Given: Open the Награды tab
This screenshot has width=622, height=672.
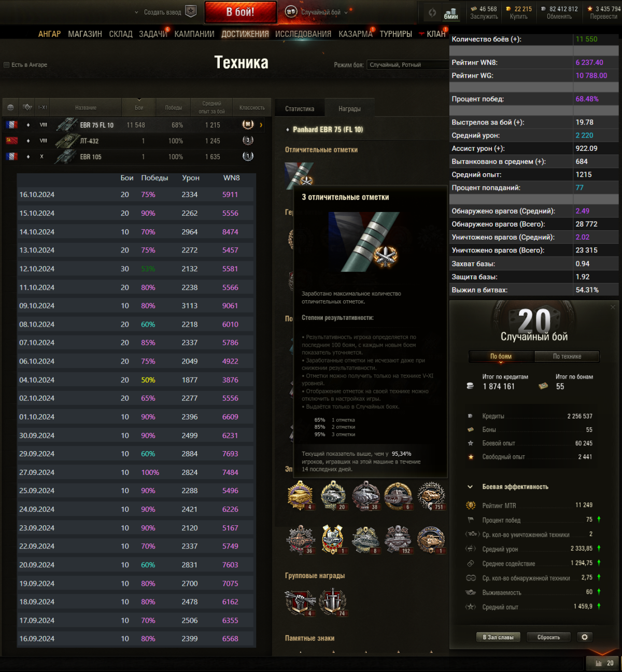Looking at the screenshot, I should pos(349,109).
